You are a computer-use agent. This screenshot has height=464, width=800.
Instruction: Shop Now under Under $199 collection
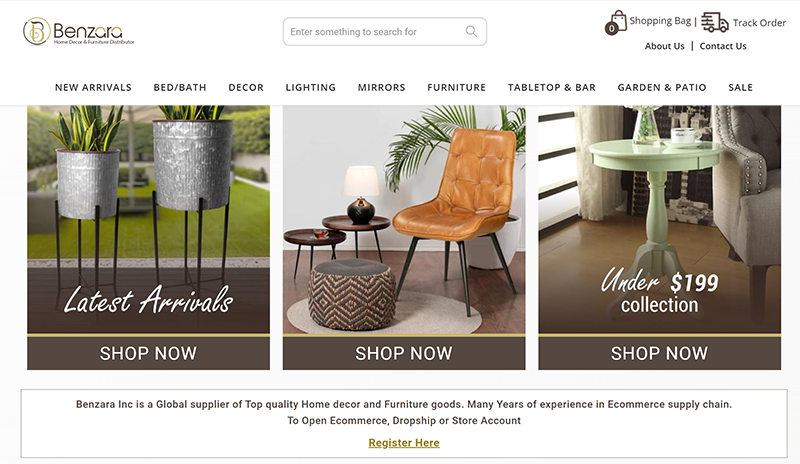659,353
